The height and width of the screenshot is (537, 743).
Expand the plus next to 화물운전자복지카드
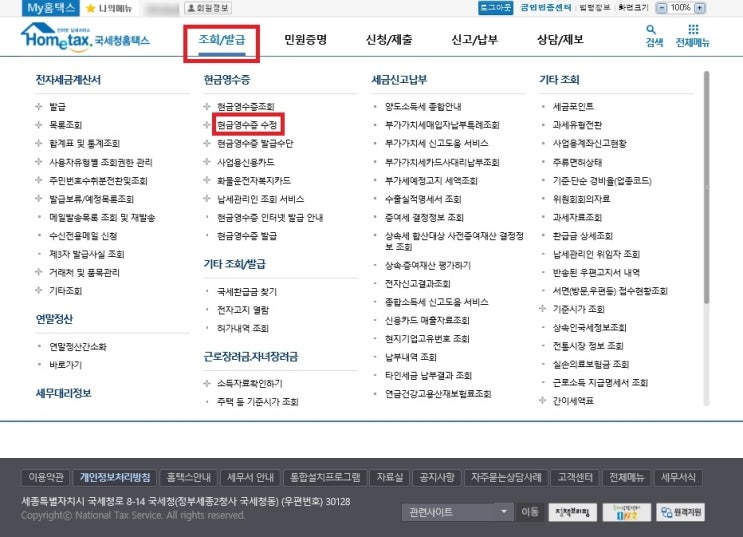tap(207, 180)
